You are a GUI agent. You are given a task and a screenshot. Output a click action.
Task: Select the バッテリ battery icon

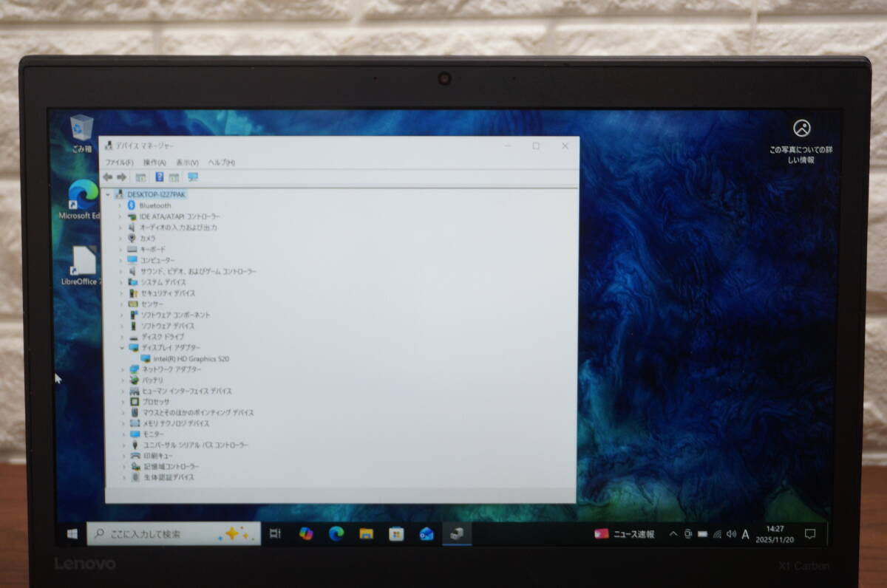pyautogui.click(x=134, y=380)
